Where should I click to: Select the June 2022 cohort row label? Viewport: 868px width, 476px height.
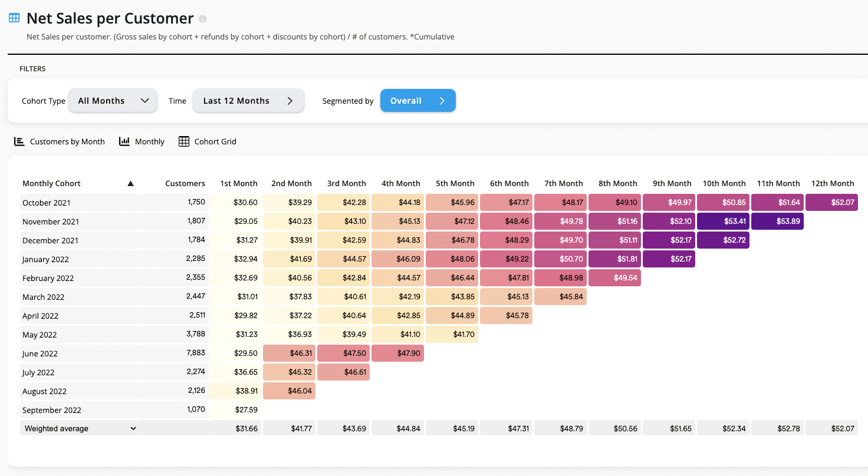coord(40,353)
